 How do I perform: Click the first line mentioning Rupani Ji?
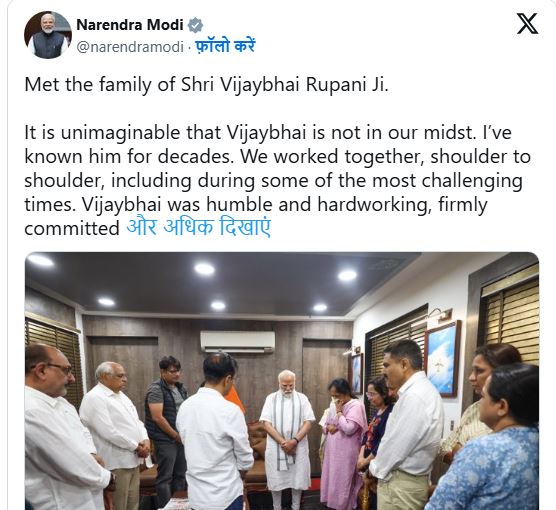tap(206, 85)
